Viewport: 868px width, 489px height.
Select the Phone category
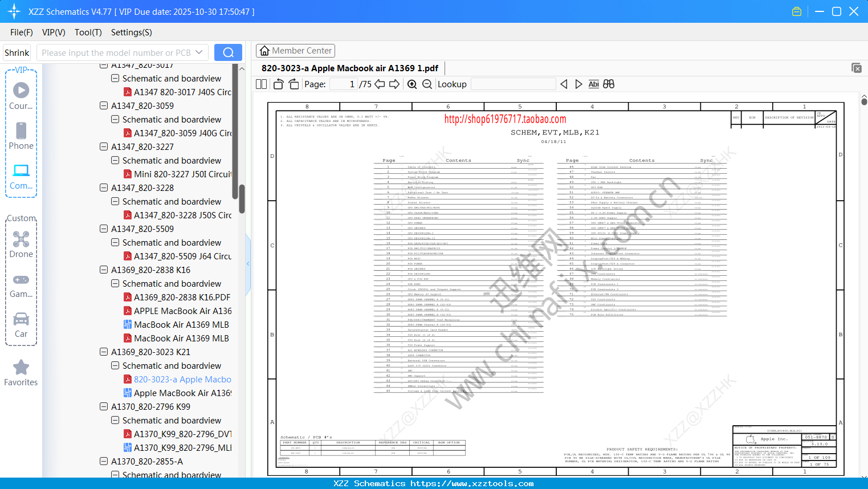[21, 136]
